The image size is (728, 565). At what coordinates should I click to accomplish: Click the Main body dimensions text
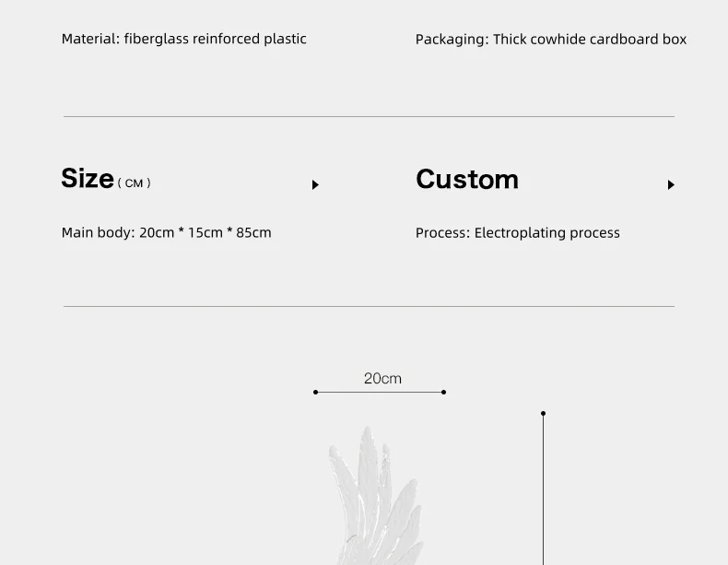coord(166,232)
